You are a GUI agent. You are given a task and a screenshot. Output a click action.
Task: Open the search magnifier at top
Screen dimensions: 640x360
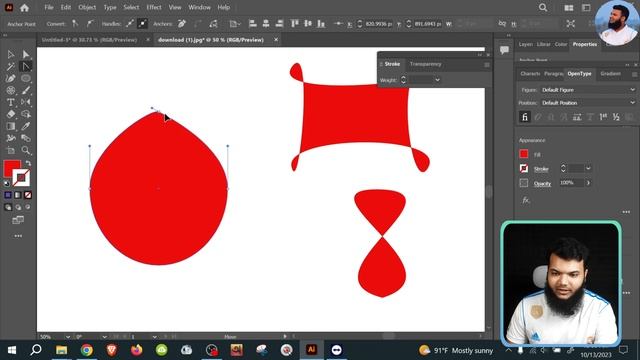[543, 7]
